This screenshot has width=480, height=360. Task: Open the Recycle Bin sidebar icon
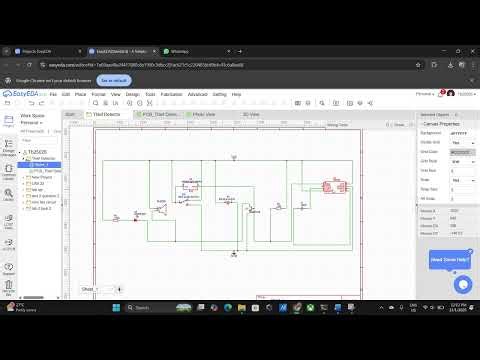coord(8,288)
